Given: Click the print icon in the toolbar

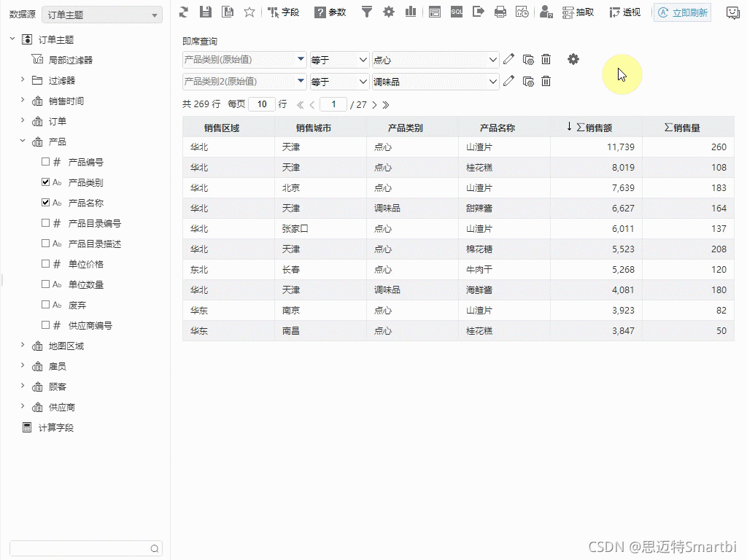Looking at the screenshot, I should click(500, 12).
